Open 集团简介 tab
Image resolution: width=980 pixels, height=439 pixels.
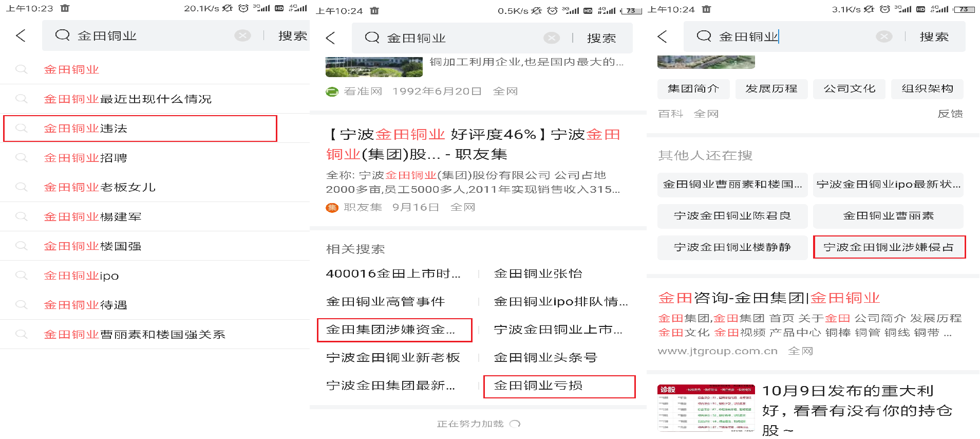(x=693, y=89)
